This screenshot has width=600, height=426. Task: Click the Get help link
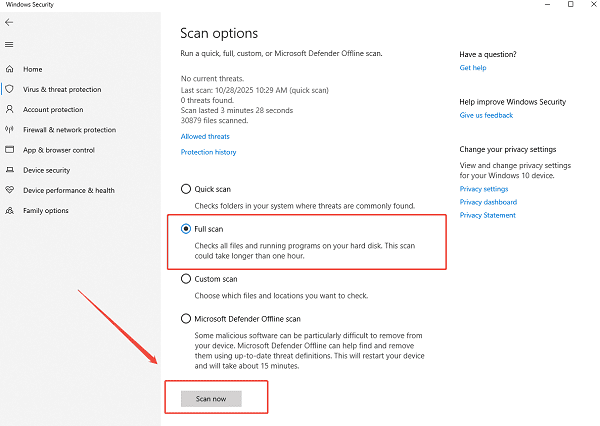(x=472, y=68)
